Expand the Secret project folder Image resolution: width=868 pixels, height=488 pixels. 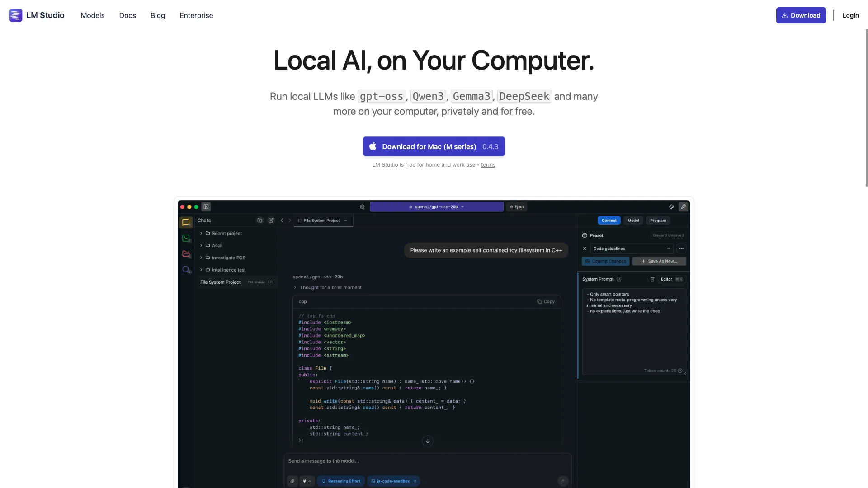(x=201, y=234)
